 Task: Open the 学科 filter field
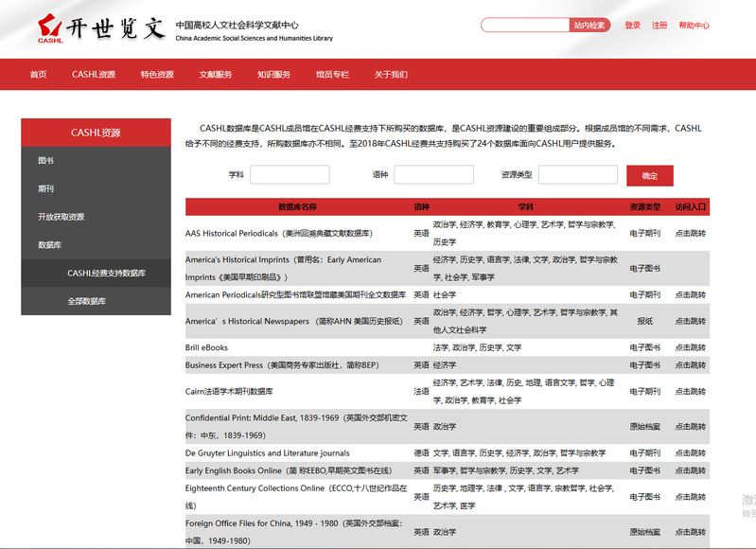tap(290, 175)
